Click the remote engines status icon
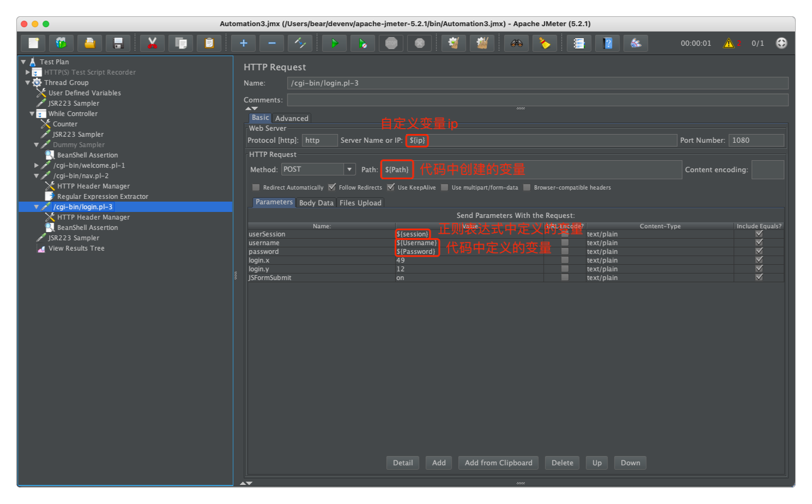The width and height of the screenshot is (812, 504). coord(781,43)
